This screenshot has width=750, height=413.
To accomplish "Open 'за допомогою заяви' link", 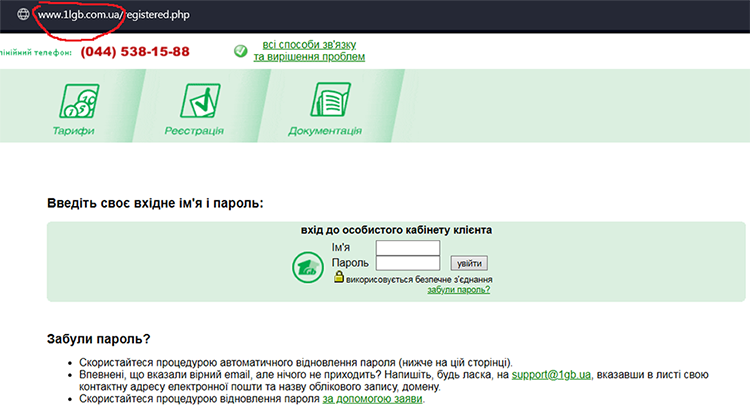I will pyautogui.click(x=373, y=399).
